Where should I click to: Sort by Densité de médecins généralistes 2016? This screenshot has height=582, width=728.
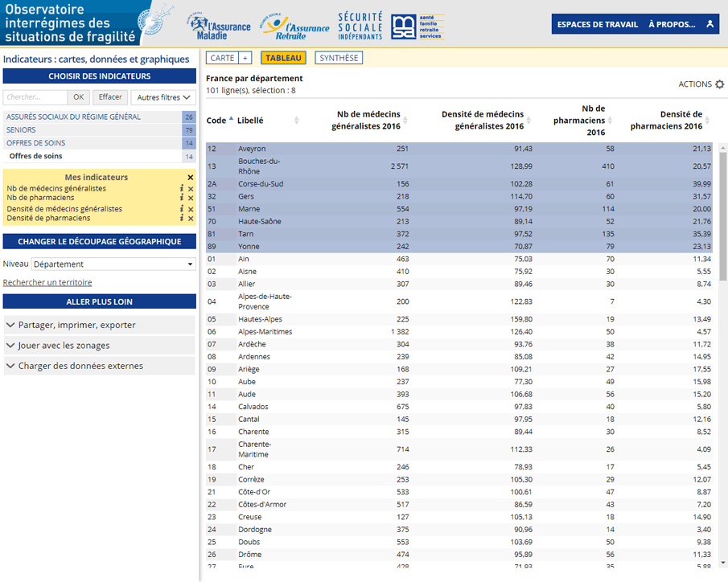pos(529,121)
